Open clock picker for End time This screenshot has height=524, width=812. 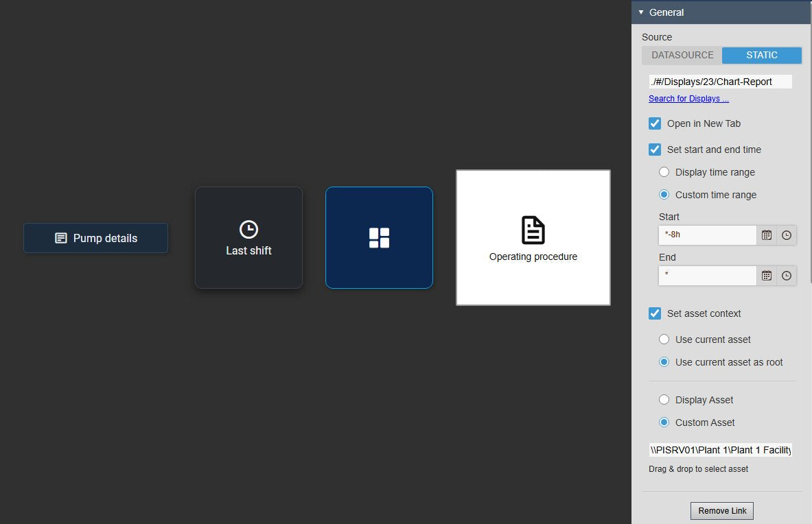coord(786,275)
